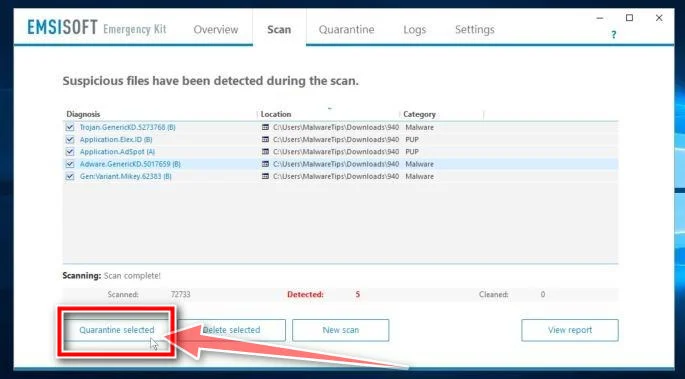The image size is (685, 379).
Task: Uncheck the Adware.GenericKD.5017659 entry
Action: click(x=69, y=164)
